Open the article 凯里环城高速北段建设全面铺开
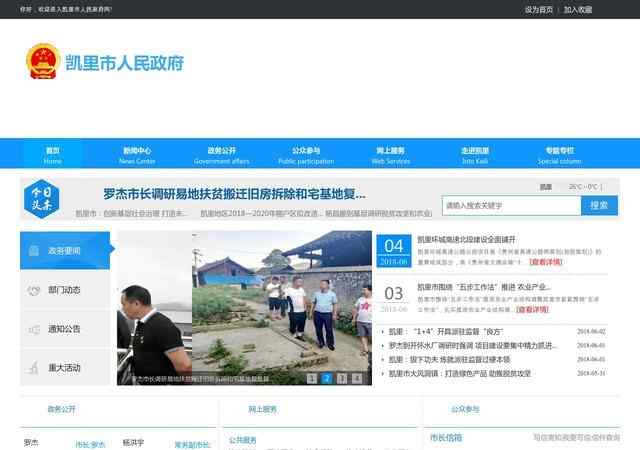 [467, 239]
